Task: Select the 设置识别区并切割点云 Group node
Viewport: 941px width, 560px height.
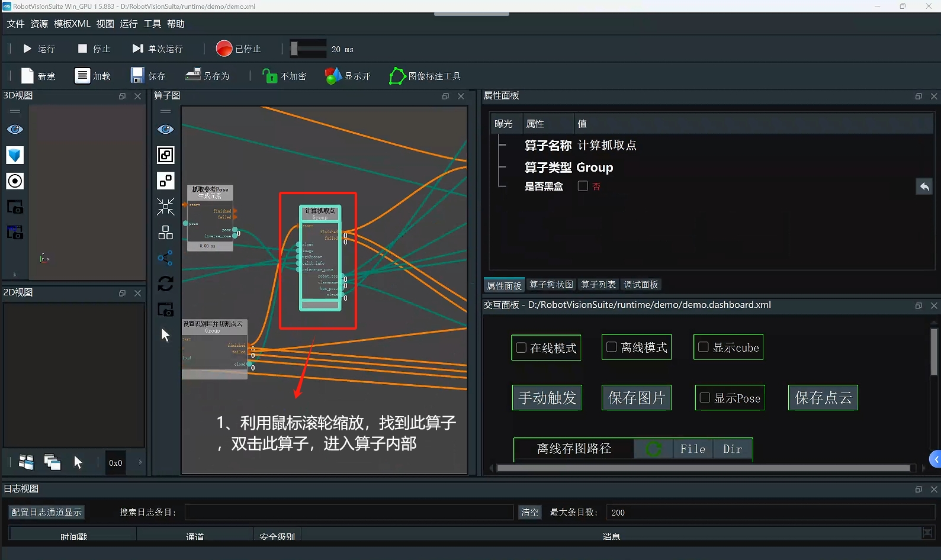Action: 214,349
